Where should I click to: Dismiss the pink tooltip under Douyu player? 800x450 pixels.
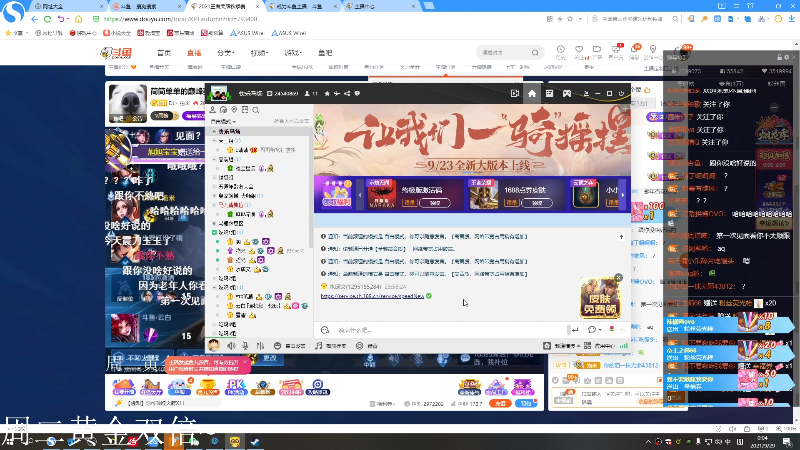245,362
